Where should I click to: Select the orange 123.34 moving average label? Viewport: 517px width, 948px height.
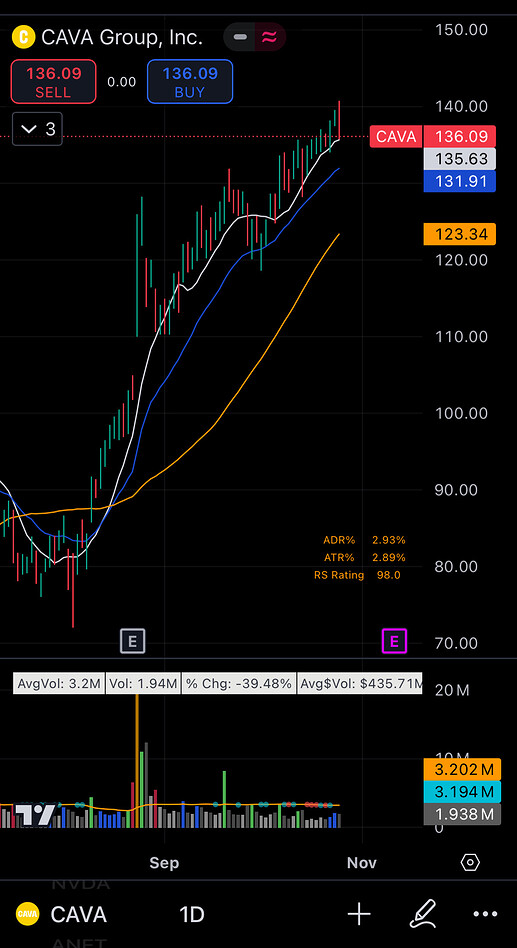(460, 234)
